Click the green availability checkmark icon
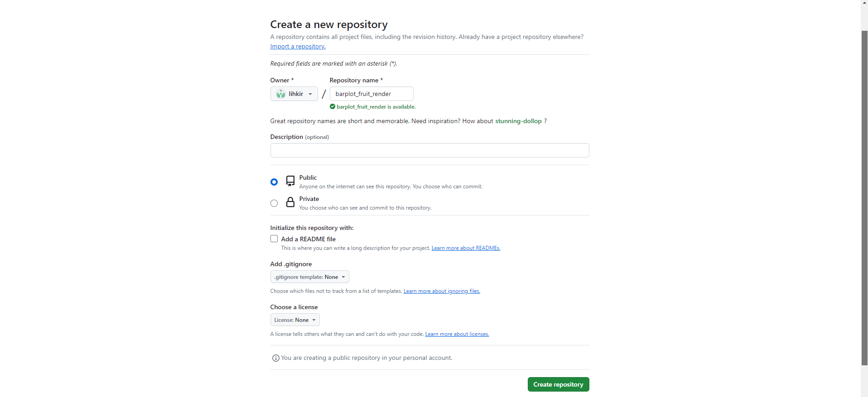This screenshot has width=868, height=397. 333,107
